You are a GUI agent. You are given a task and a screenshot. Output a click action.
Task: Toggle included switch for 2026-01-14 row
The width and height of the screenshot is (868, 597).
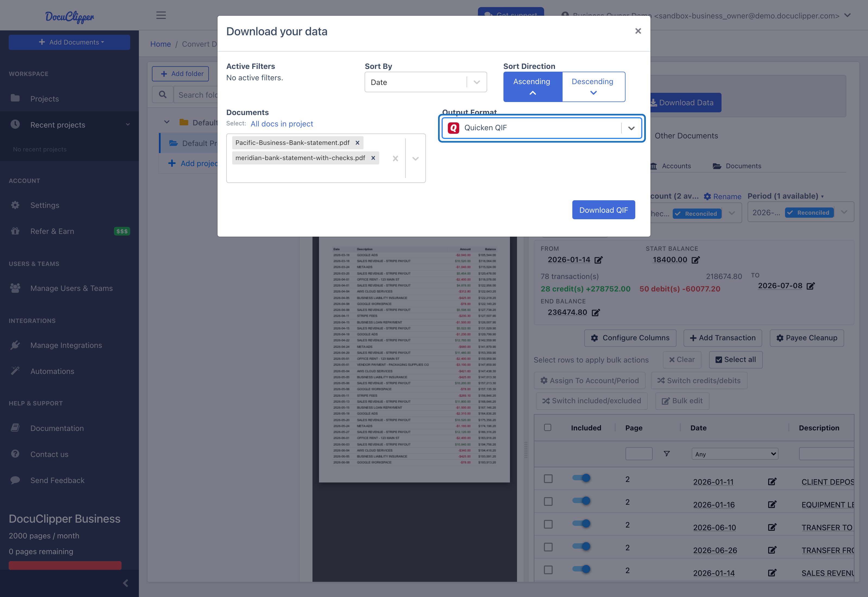[x=581, y=569]
